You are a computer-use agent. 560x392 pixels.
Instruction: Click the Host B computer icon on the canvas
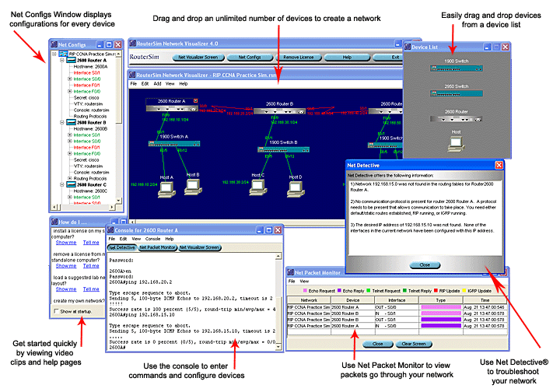coord(193,187)
